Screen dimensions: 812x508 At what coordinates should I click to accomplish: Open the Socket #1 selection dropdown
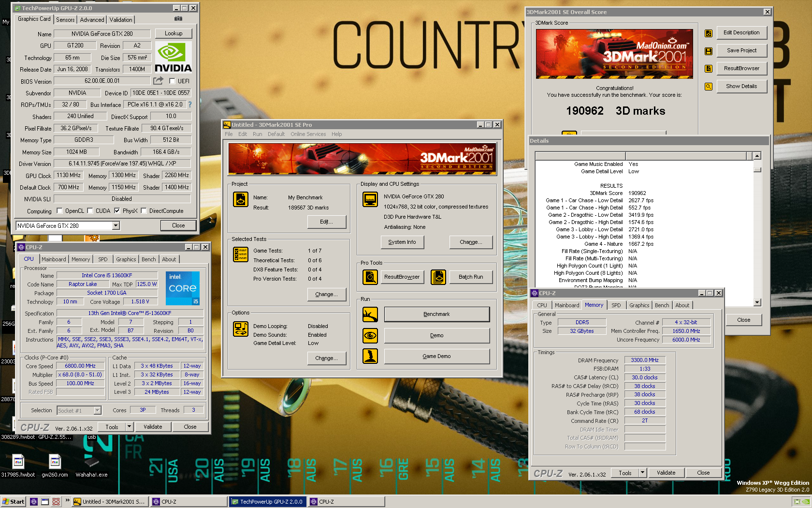click(97, 410)
